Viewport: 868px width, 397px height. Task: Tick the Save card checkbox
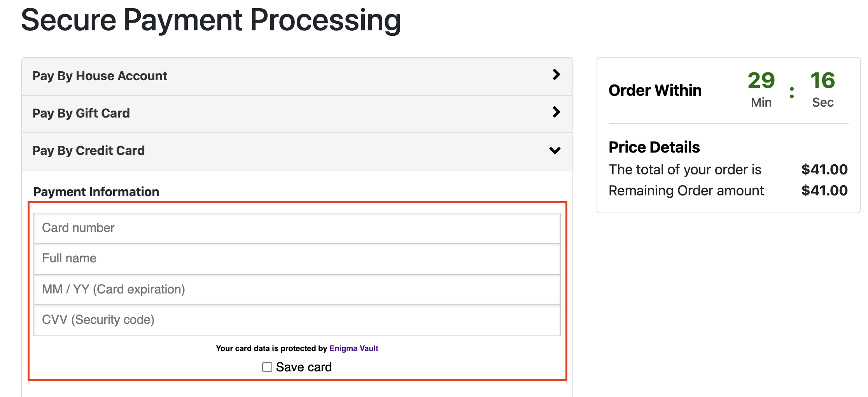[x=267, y=367]
